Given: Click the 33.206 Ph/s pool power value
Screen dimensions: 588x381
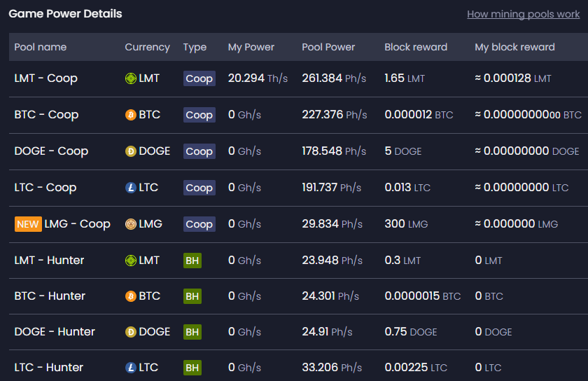Looking at the screenshot, I should click(x=332, y=368).
